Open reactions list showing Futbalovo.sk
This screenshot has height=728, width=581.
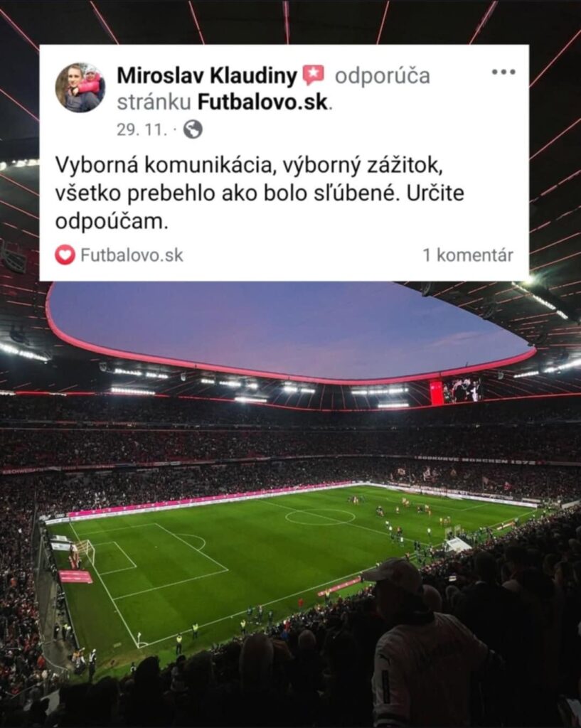pos(132,255)
